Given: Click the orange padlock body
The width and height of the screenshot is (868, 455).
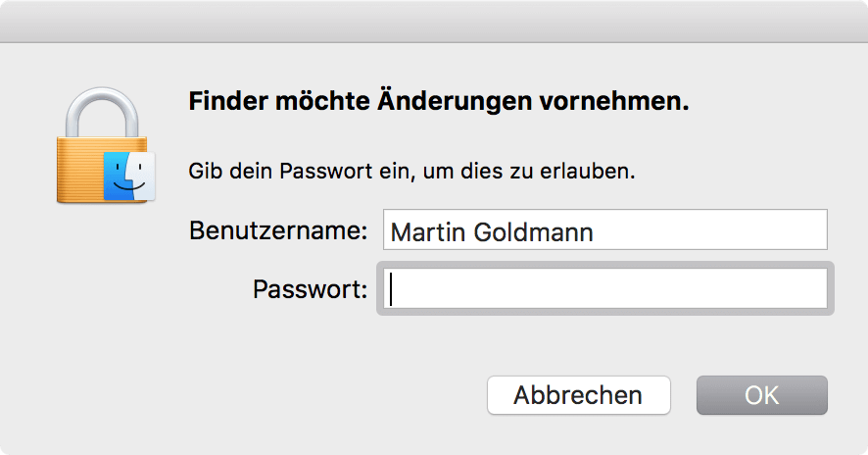Looking at the screenshot, I should 80,170.
